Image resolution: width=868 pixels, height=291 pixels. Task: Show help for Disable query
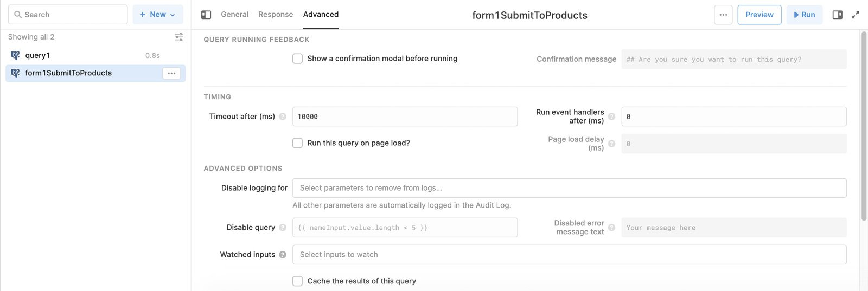click(x=283, y=228)
